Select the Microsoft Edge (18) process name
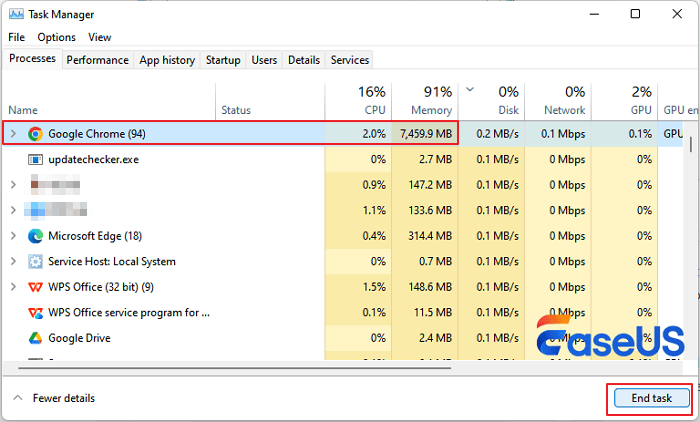Viewport: 700px width, 422px height. coord(95,236)
